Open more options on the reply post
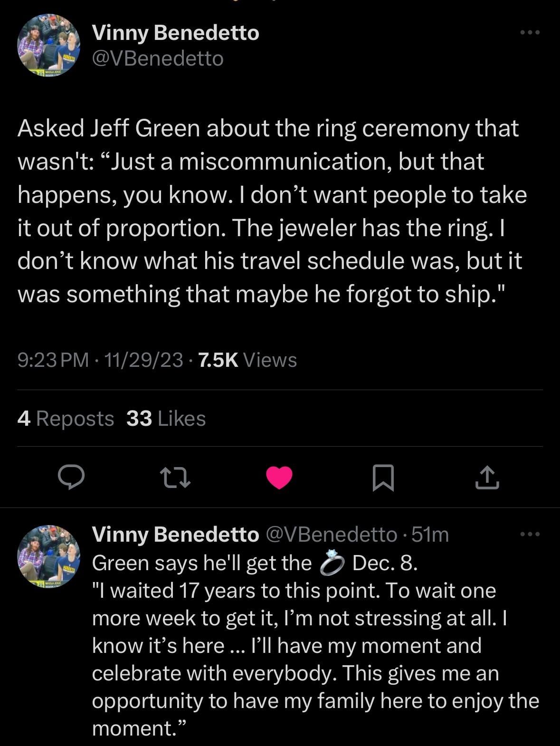 [x=530, y=535]
